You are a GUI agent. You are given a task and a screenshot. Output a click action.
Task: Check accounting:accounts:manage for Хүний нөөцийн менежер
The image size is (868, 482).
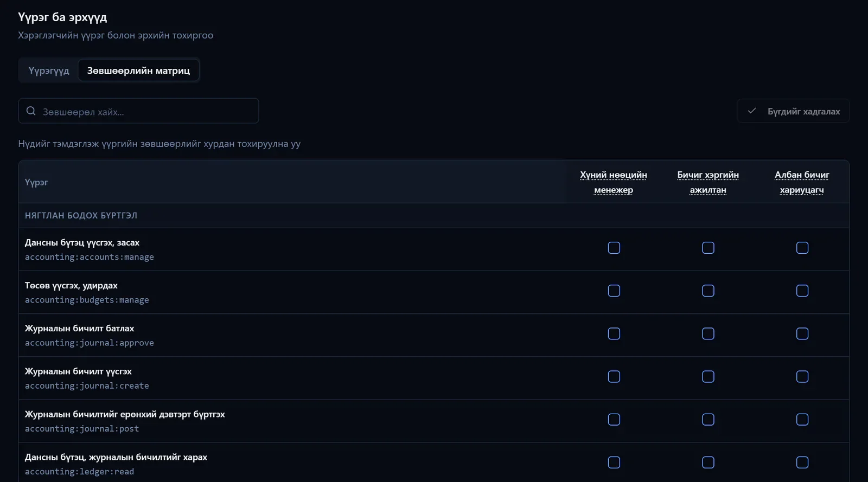click(x=614, y=248)
